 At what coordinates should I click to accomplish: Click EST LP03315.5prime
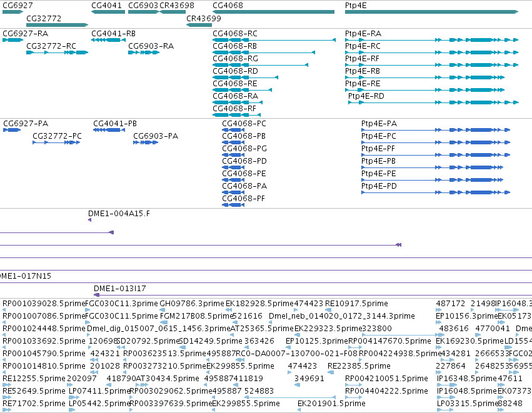coord(467,404)
